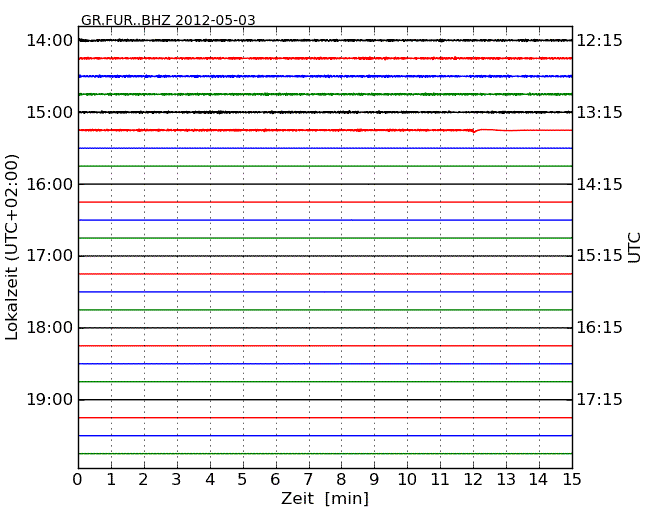This screenshot has height=520, width=650.
Task: Click the black seismogram trace at 14:00
Action: point(325,40)
